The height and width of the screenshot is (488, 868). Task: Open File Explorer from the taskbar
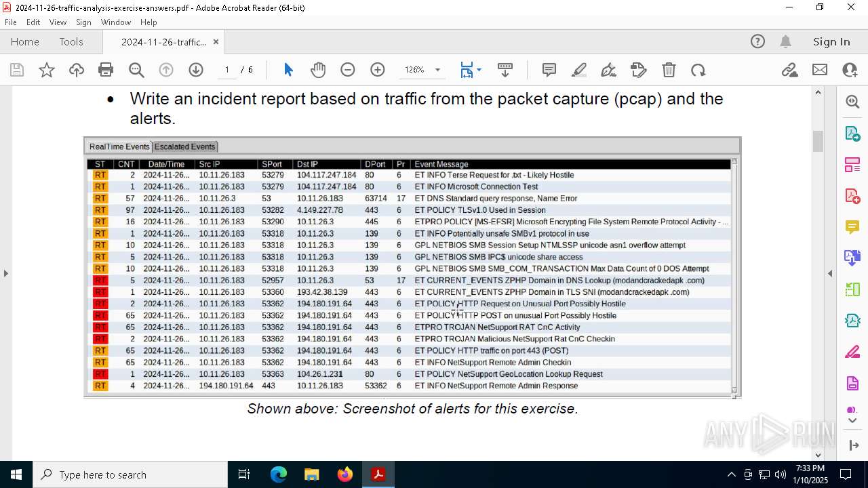point(312,474)
